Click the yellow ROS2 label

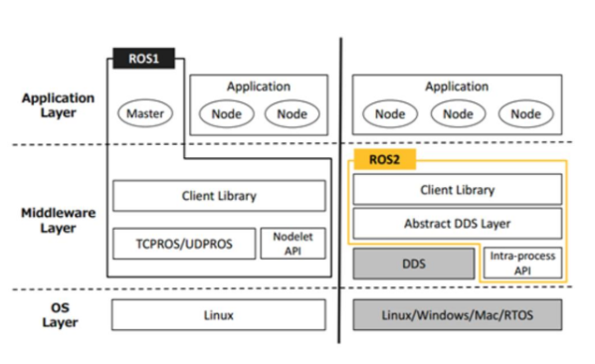[x=385, y=159]
